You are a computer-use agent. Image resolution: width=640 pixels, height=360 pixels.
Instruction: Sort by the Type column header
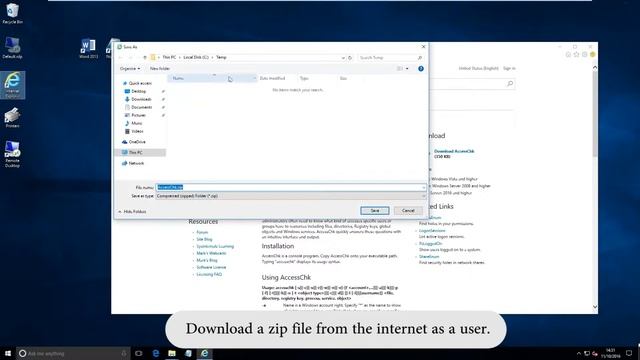[304, 78]
